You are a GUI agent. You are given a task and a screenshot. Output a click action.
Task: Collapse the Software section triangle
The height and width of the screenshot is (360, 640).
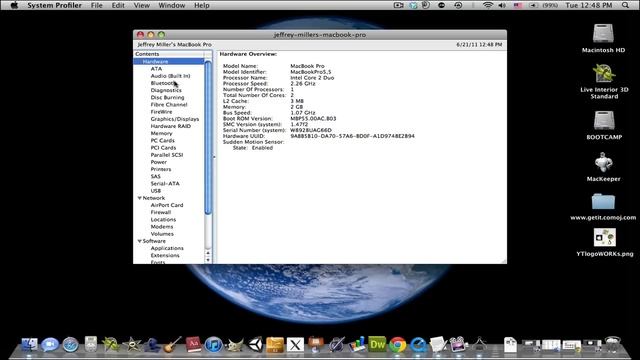click(140, 241)
